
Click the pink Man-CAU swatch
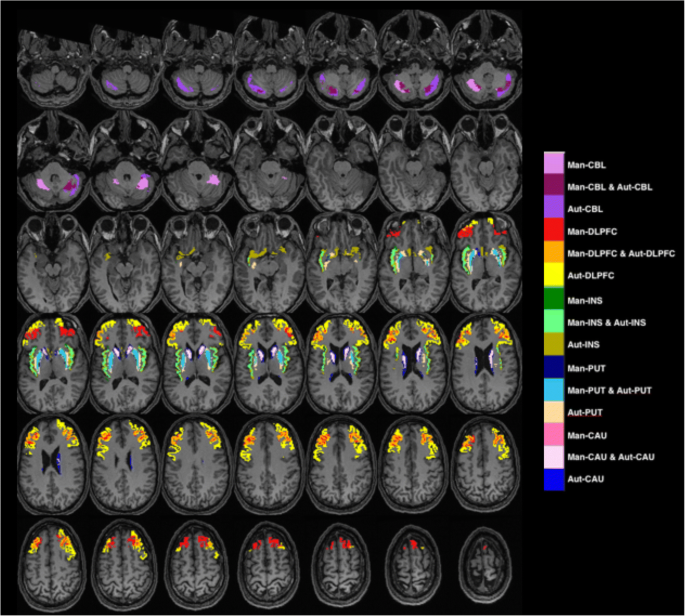[x=554, y=434]
